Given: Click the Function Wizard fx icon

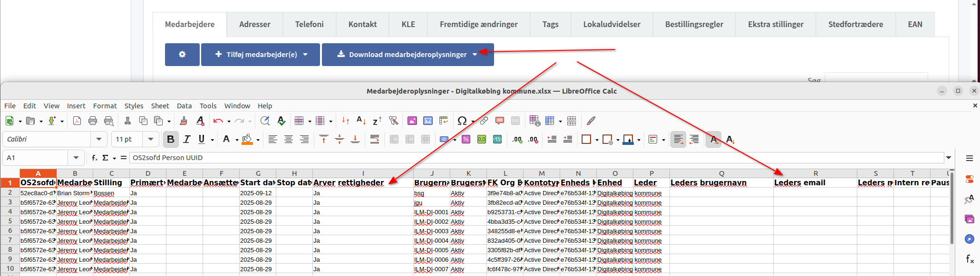Looking at the screenshot, I should 95,158.
